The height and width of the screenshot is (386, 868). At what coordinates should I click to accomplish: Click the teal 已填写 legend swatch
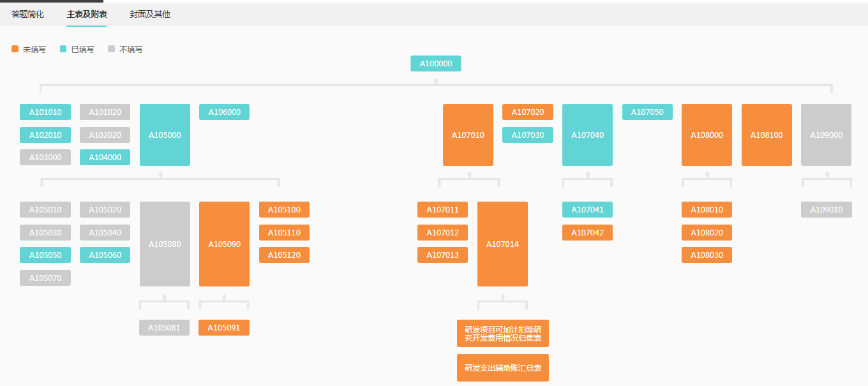point(63,48)
